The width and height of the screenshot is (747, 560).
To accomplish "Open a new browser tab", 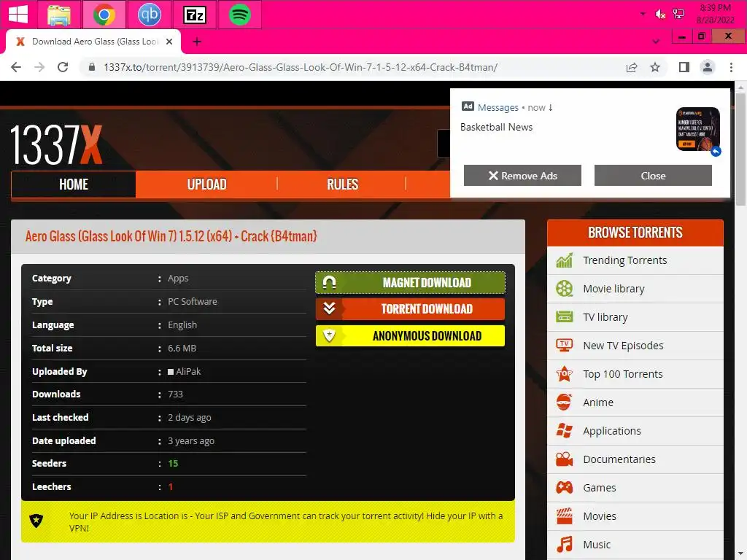I will click(197, 42).
